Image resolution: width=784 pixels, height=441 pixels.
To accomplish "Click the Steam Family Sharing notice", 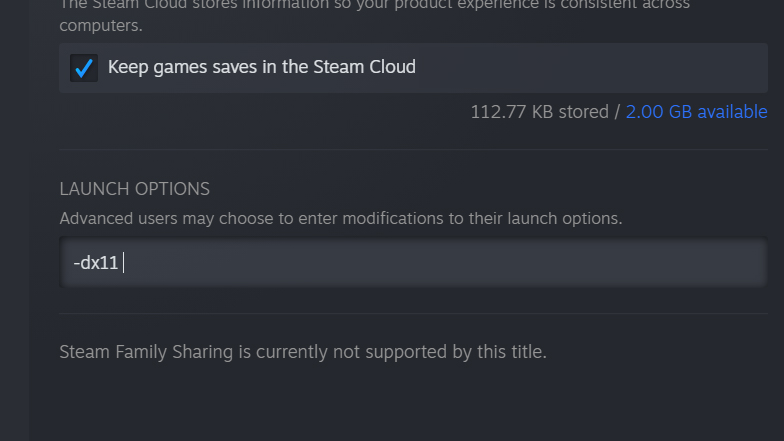I will pos(302,352).
